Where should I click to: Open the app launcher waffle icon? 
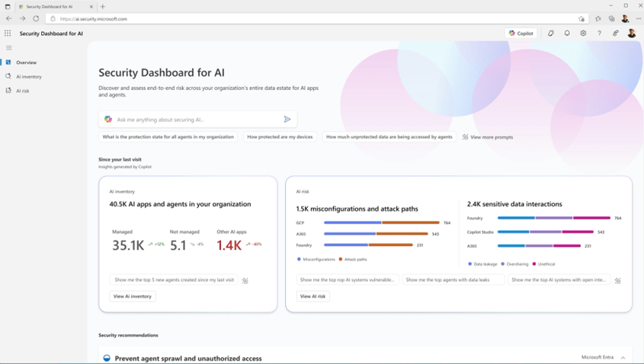(x=8, y=34)
